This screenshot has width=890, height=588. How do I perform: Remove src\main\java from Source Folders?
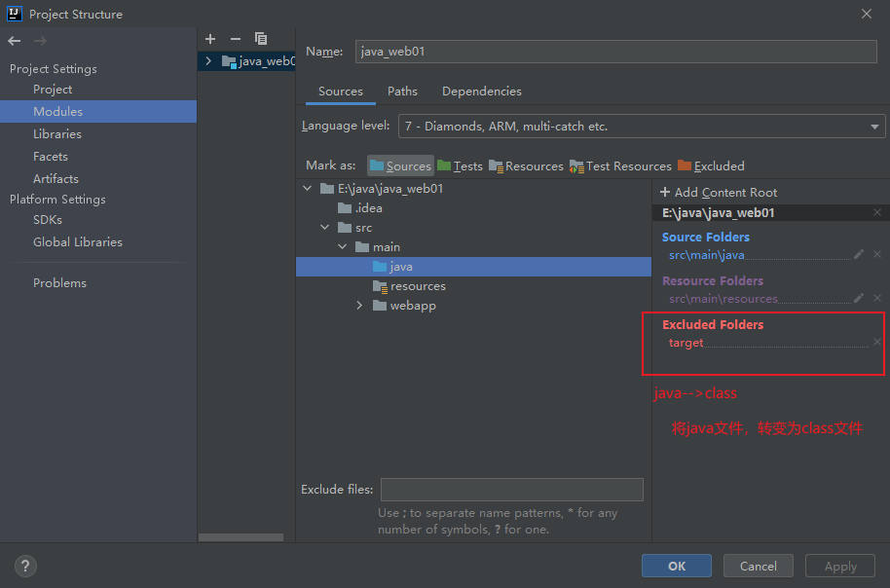point(877,254)
